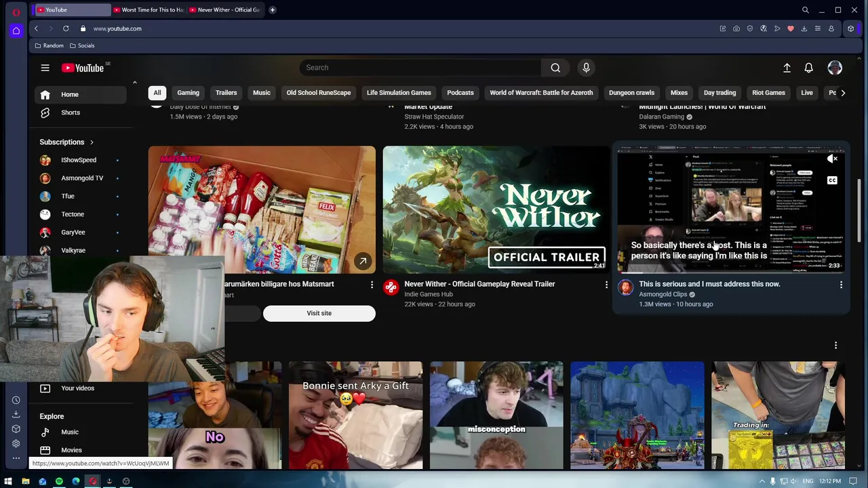868x488 pixels.
Task: Collapse sidebar with the small up arrow
Action: pos(134,83)
